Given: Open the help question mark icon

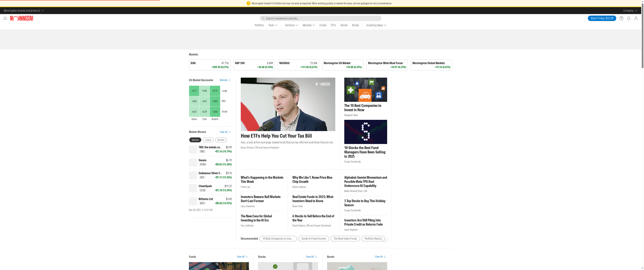Looking at the screenshot, I should [x=622, y=18].
